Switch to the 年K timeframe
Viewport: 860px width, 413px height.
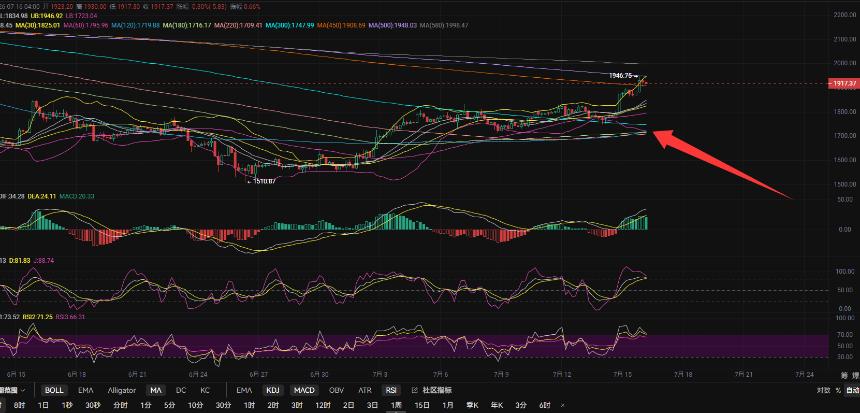(x=497, y=405)
